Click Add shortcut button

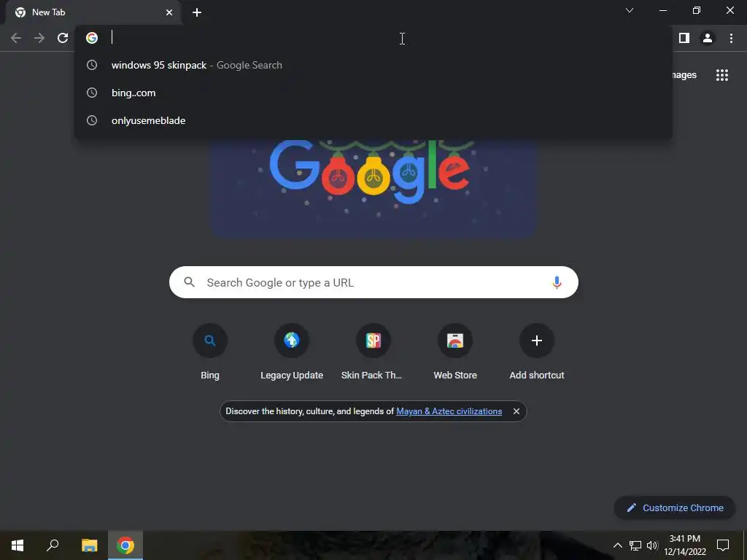pyautogui.click(x=537, y=352)
